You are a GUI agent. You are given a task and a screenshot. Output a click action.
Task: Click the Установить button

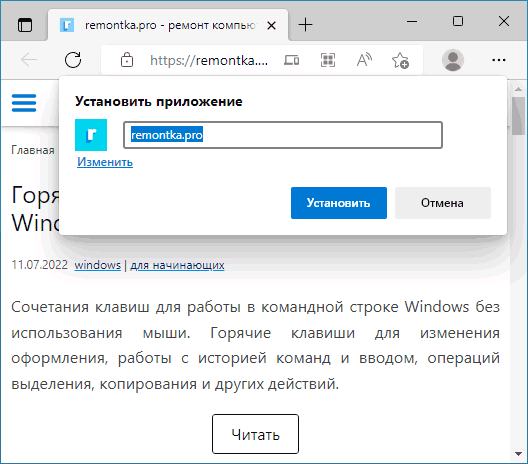339,203
